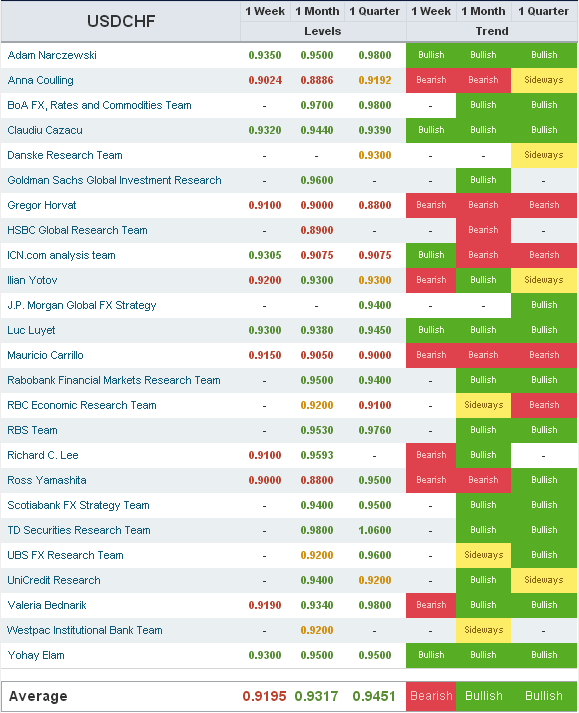Click HSBC's 0.8900 level
Image resolution: width=579 pixels, height=713 pixels.
coord(317,231)
